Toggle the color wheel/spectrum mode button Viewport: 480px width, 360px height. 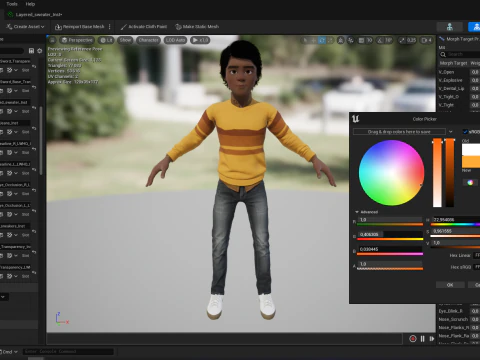[x=470, y=182]
